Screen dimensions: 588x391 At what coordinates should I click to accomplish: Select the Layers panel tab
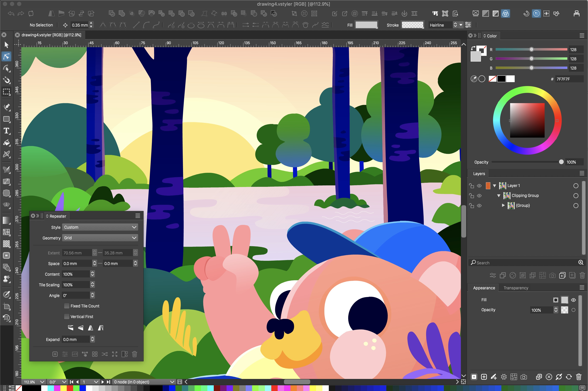point(479,174)
